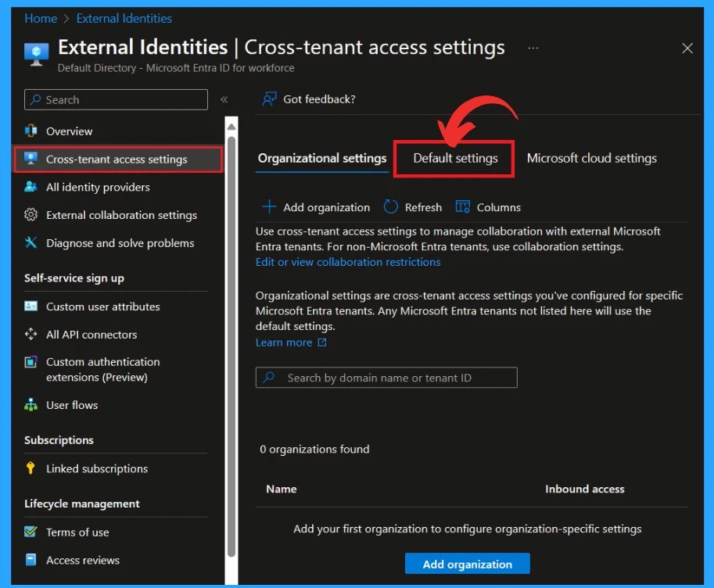Switch to Organizational settings tab
This screenshot has height=588, width=714.
(x=322, y=158)
